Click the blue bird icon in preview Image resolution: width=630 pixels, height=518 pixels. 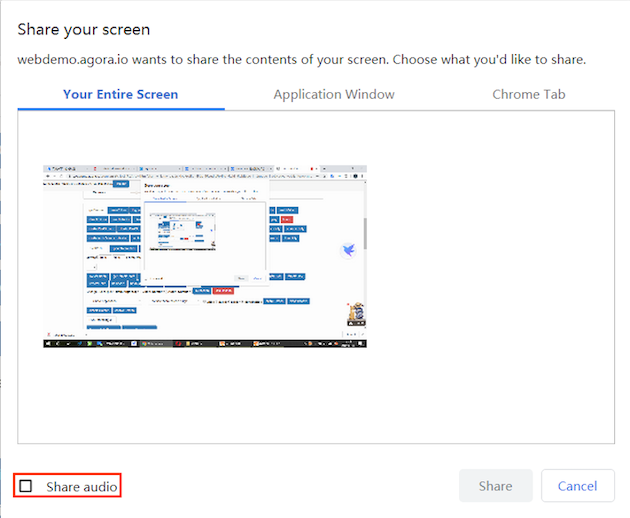[349, 249]
